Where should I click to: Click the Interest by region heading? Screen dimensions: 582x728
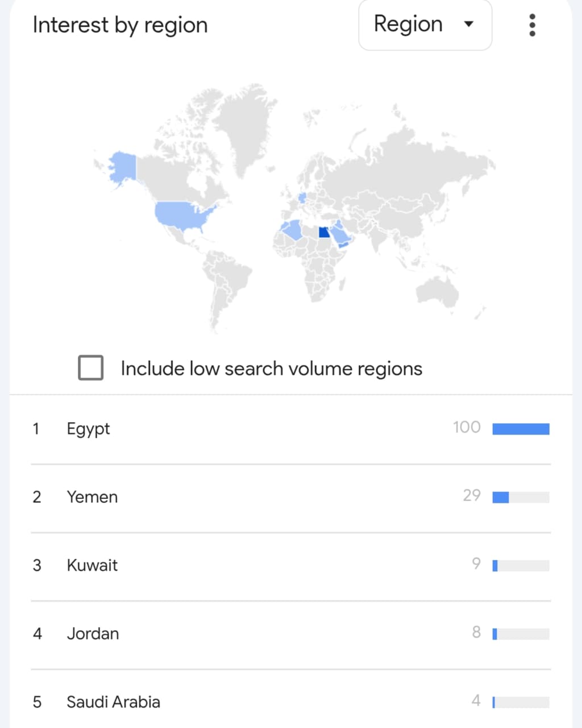coord(120,25)
